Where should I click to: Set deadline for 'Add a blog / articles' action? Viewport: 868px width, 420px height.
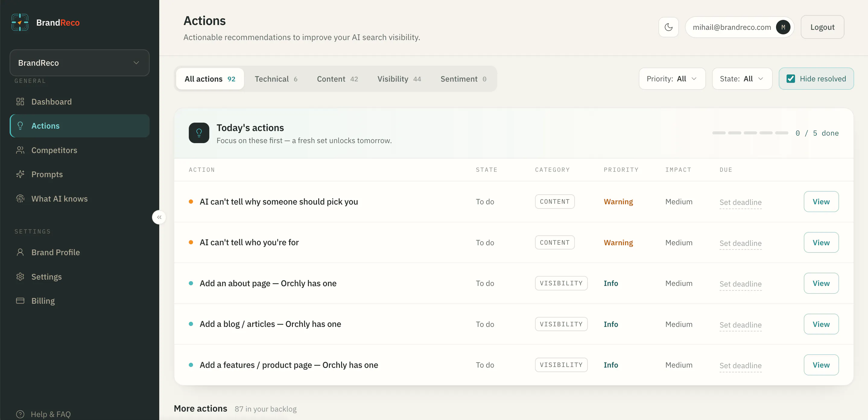tap(740, 325)
